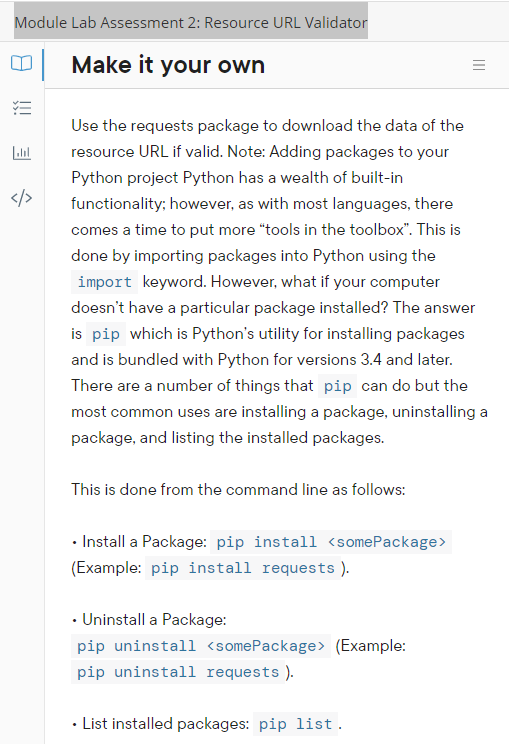Click the 'List installed packages:' bullet label
509x744 pixels.
tap(166, 724)
